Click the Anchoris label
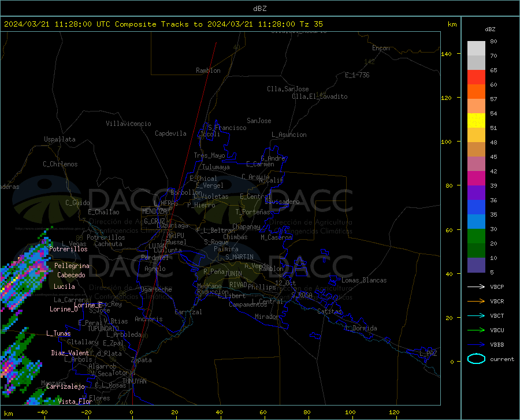The image size is (520, 420). [148, 319]
